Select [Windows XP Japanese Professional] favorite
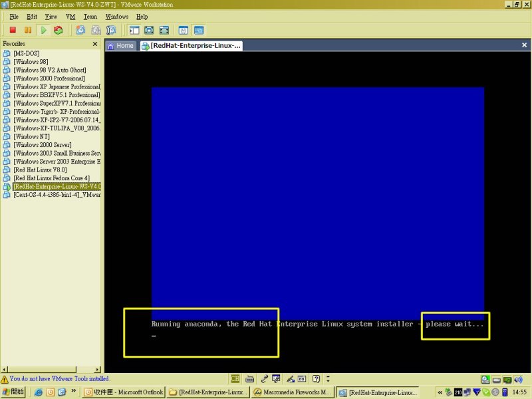This screenshot has height=399, width=532. pyautogui.click(x=57, y=86)
